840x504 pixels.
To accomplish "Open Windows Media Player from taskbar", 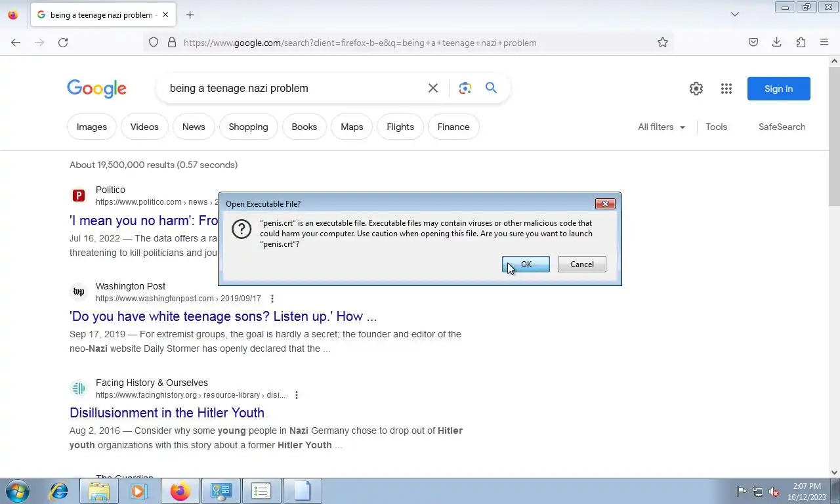I will 139,491.
